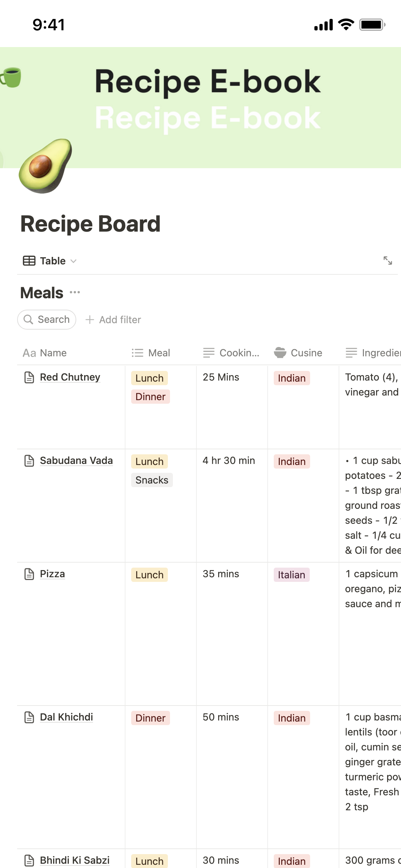The width and height of the screenshot is (401, 868).
Task: Tap the expand full-page arrows icon
Action: (387, 260)
